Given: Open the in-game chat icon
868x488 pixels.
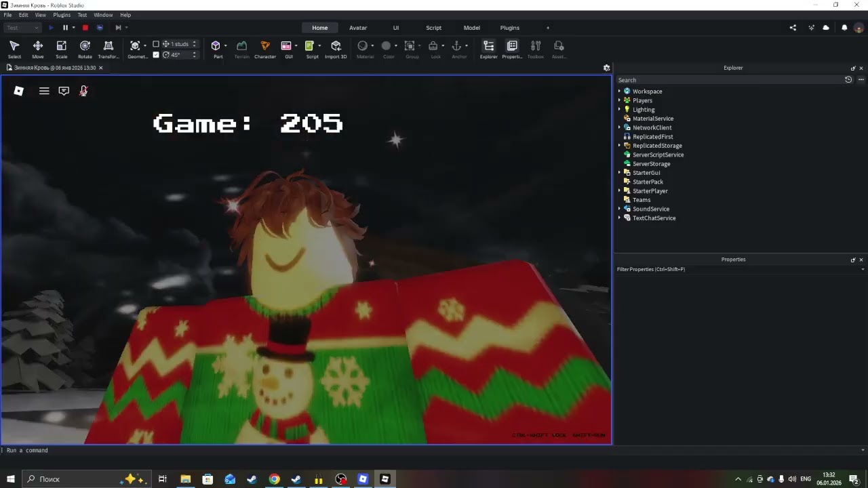Looking at the screenshot, I should [64, 91].
